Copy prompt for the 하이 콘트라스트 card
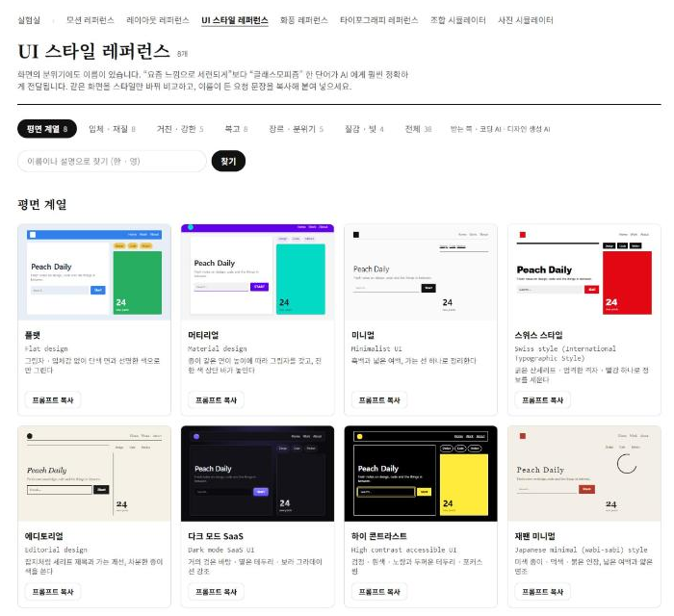The height and width of the screenshot is (616, 674). tap(379, 592)
